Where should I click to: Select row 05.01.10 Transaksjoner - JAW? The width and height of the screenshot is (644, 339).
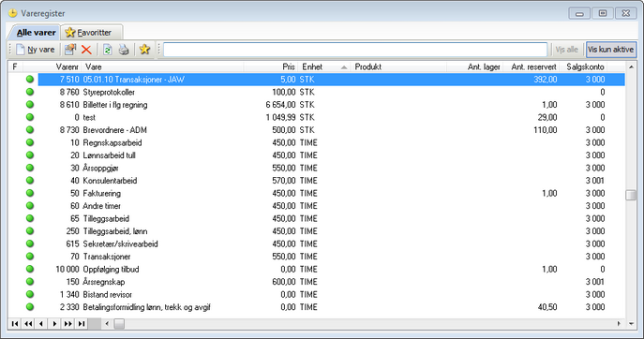pyautogui.click(x=316, y=80)
